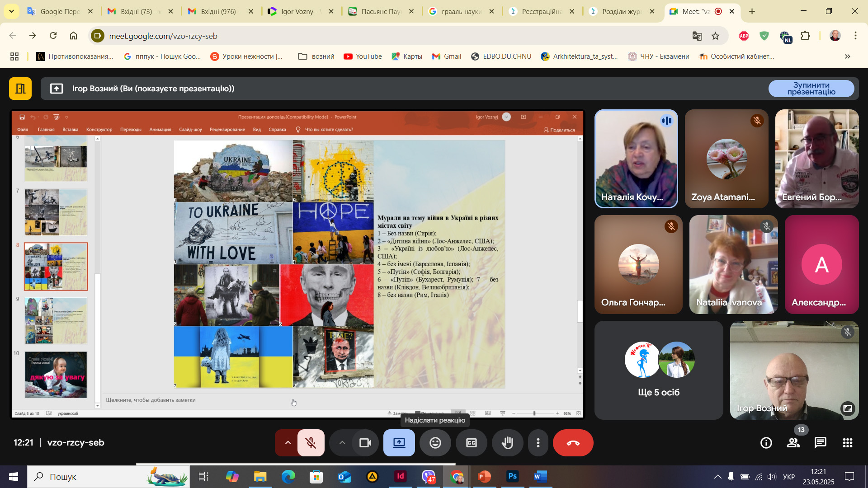Show hidden system tray icons
The image size is (868, 488).
[717, 477]
